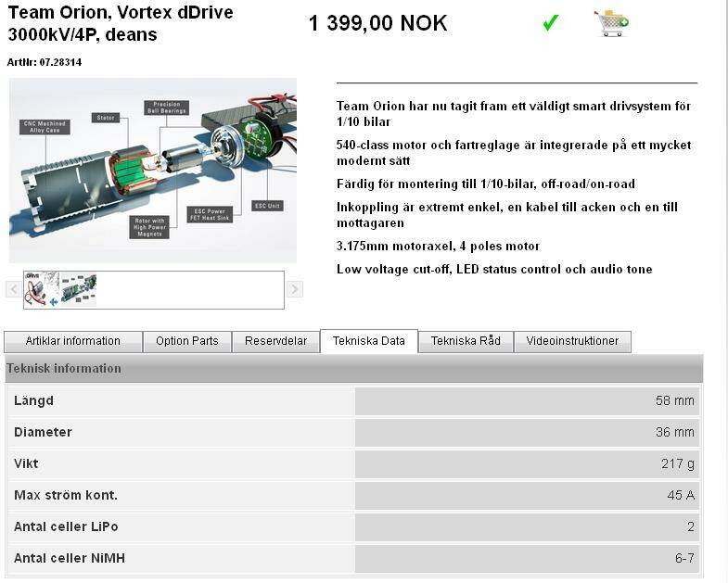
Task: Show the next image with the right arrow
Action: coord(295,289)
